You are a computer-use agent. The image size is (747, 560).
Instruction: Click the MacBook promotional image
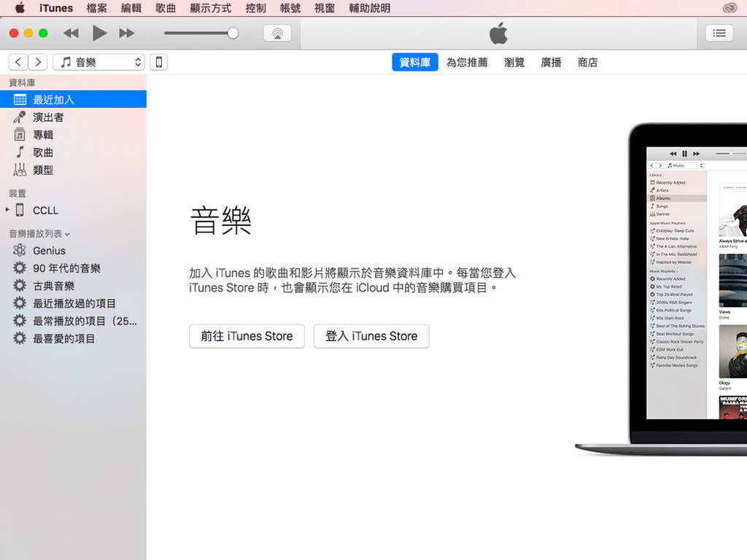coord(661,289)
